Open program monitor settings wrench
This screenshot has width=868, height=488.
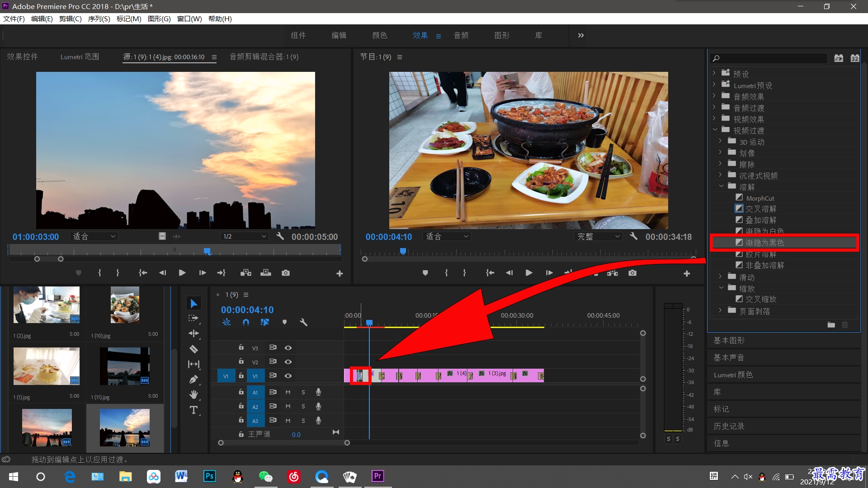[633, 236]
